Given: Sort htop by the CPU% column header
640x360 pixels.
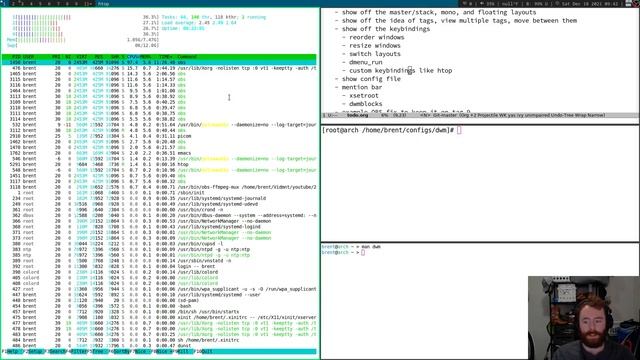Looking at the screenshot, I should click(133, 57).
